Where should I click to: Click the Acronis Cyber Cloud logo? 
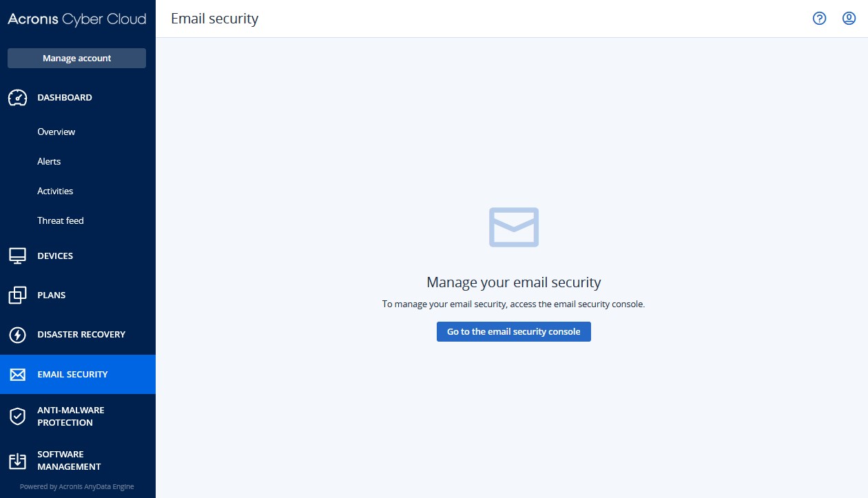click(x=77, y=19)
